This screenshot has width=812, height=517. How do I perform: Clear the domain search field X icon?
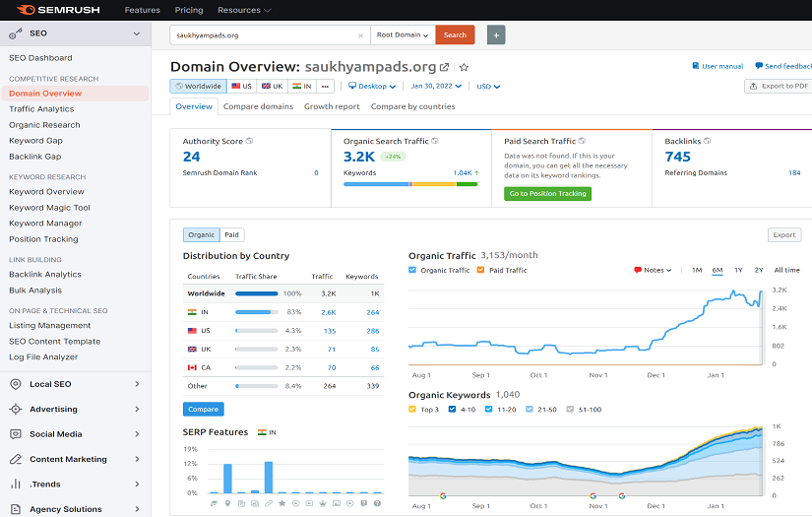(360, 35)
